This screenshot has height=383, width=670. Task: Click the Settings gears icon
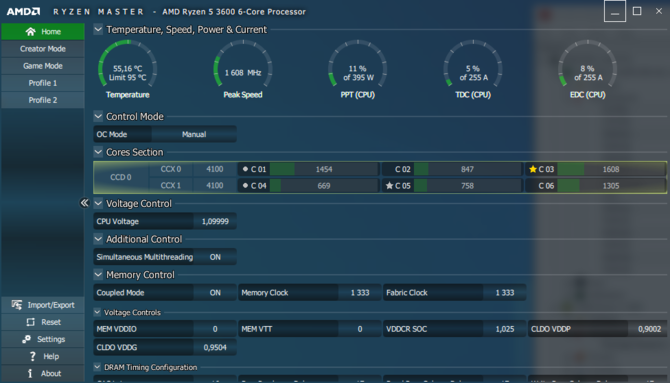(x=26, y=339)
